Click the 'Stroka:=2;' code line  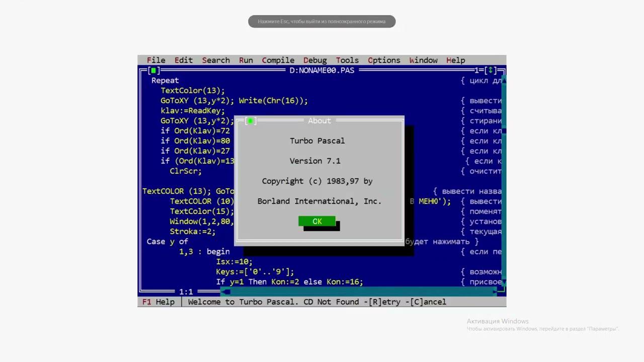[x=193, y=231]
